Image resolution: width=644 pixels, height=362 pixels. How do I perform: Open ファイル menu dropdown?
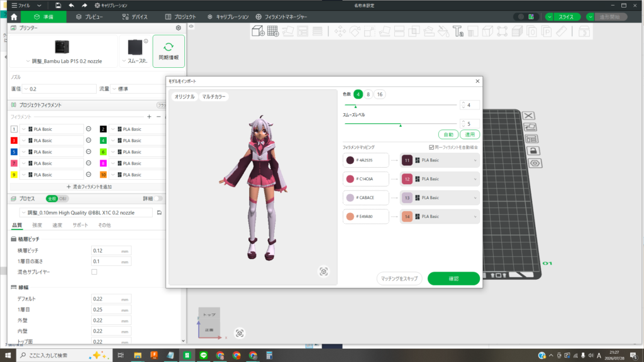[26, 5]
